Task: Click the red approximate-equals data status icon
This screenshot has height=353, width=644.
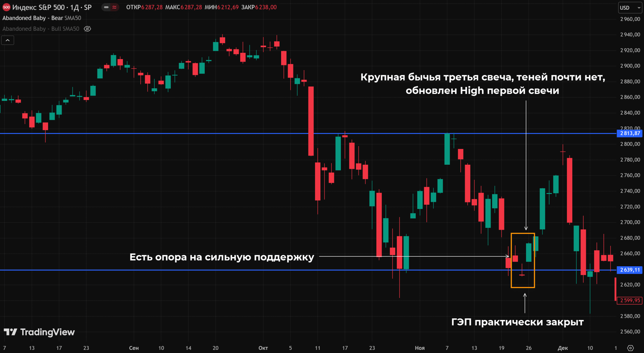Action: click(114, 7)
